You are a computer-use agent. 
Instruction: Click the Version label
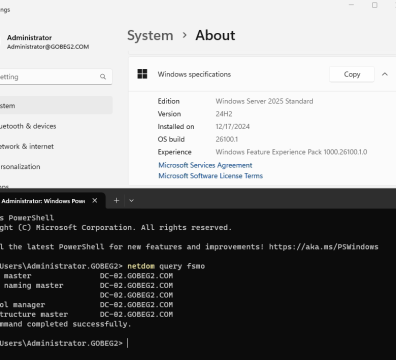(169, 114)
